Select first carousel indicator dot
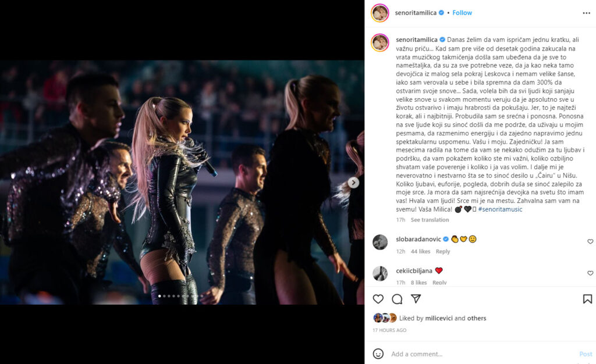The height and width of the screenshot is (364, 596). (x=159, y=296)
